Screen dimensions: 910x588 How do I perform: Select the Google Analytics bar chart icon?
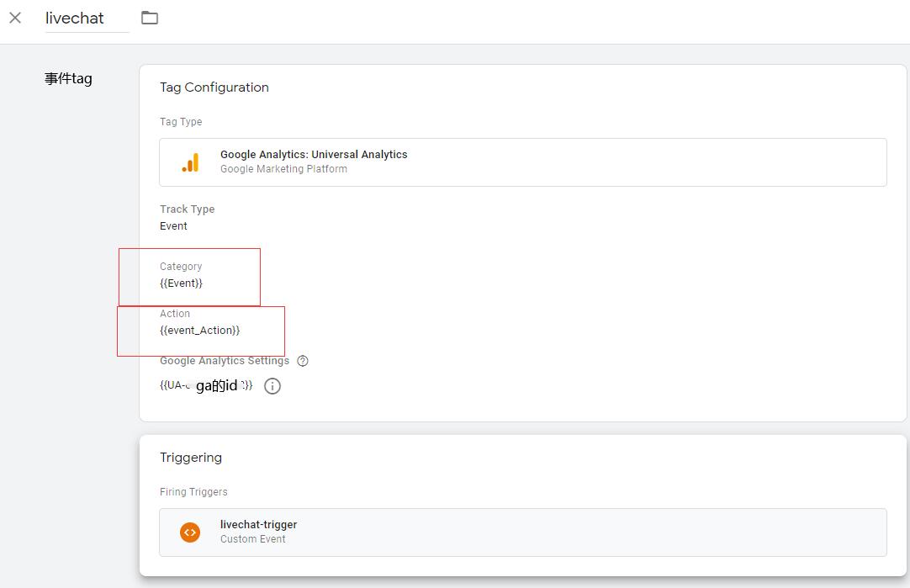pyautogui.click(x=190, y=162)
